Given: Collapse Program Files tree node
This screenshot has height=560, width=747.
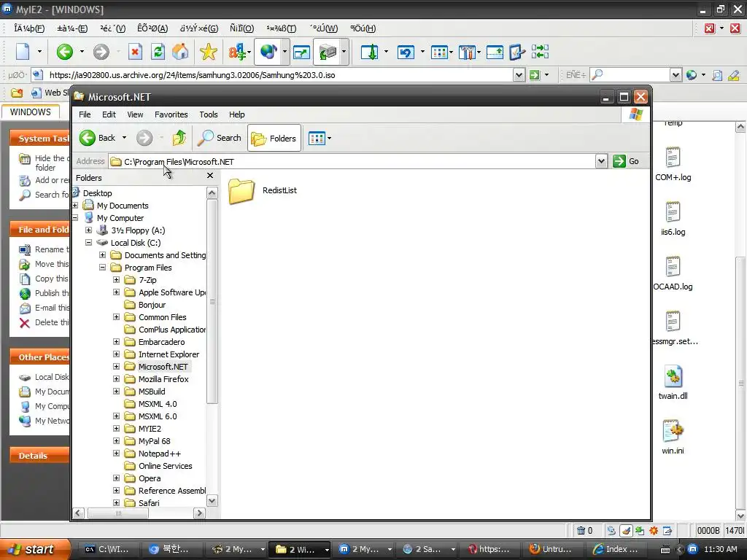Looking at the screenshot, I should [x=102, y=267].
